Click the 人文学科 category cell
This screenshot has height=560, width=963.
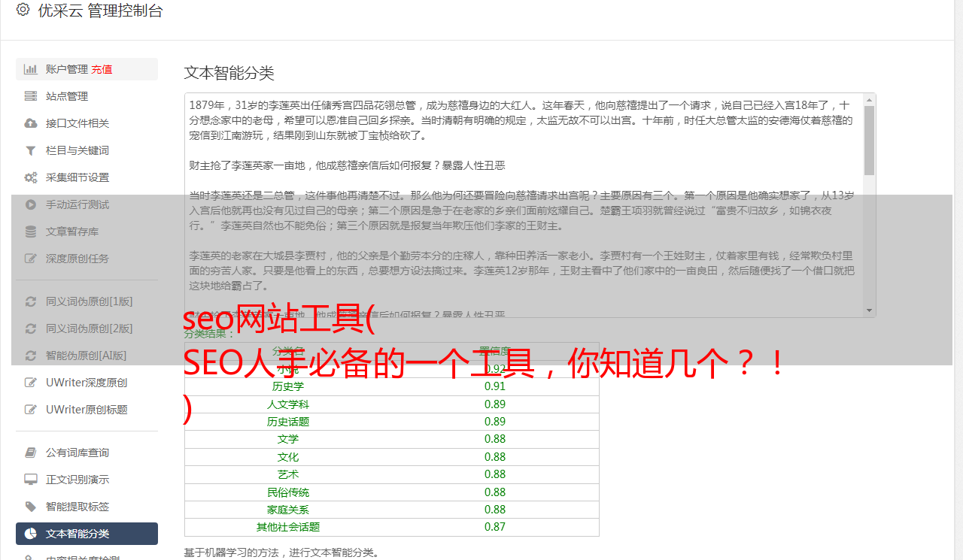pyautogui.click(x=288, y=404)
